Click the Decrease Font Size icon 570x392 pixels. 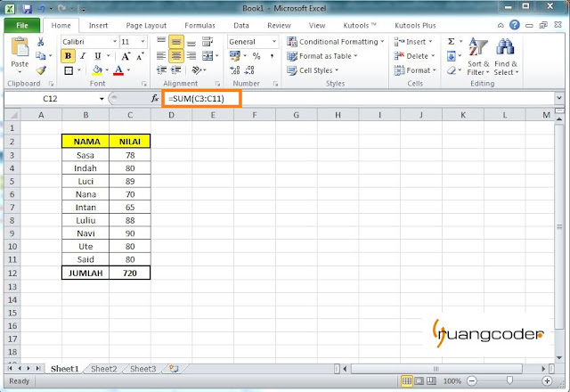click(141, 56)
